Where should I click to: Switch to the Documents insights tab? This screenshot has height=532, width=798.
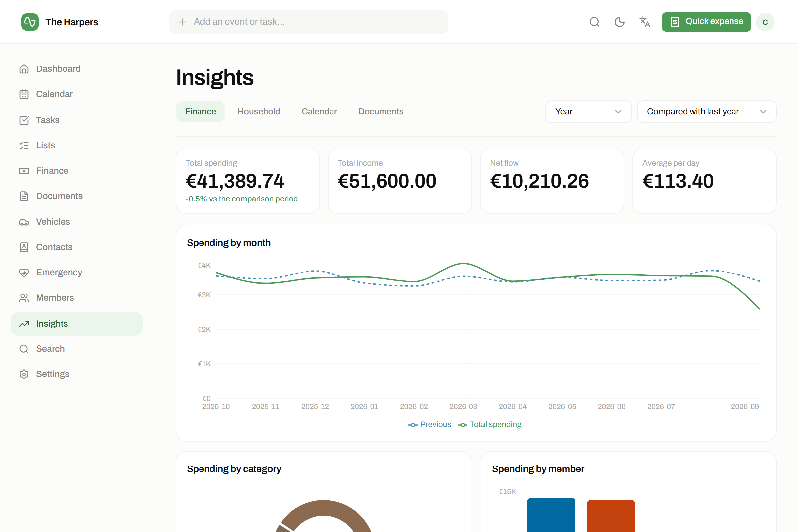pyautogui.click(x=381, y=112)
